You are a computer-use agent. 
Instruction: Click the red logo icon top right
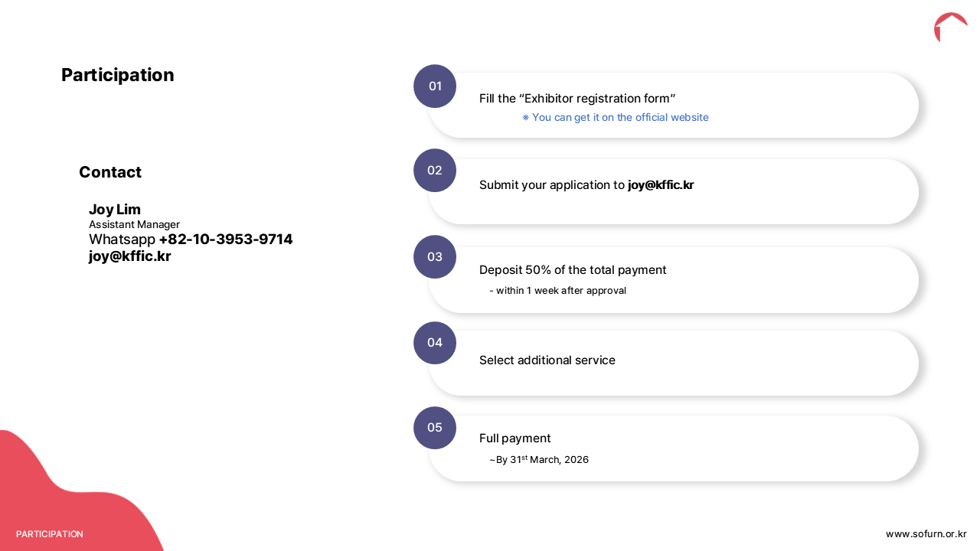(x=950, y=26)
